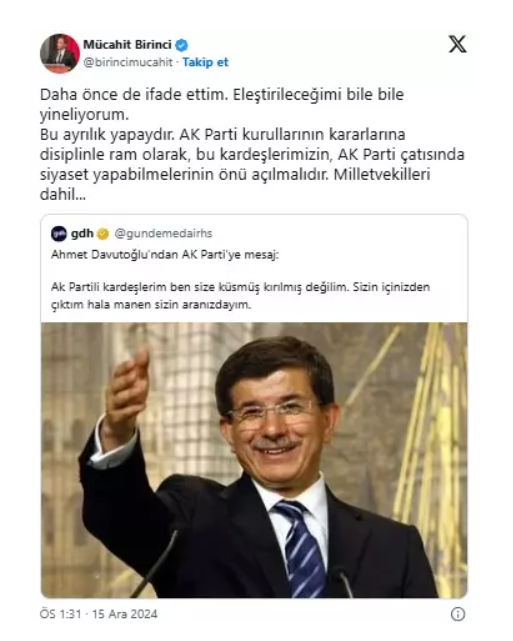This screenshot has height=641, width=513.
Task: Open the @gundemedairhs handle
Action: pyautogui.click(x=164, y=233)
